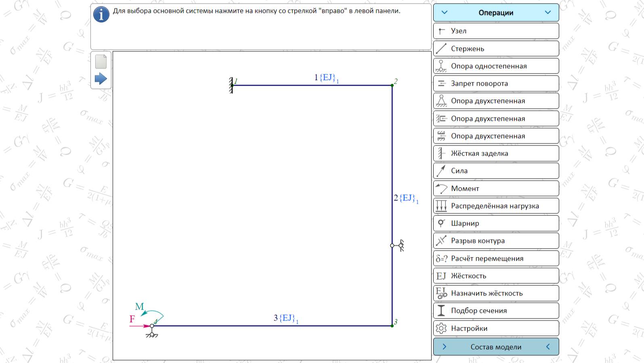Select the fixed support at node 1

(x=231, y=85)
